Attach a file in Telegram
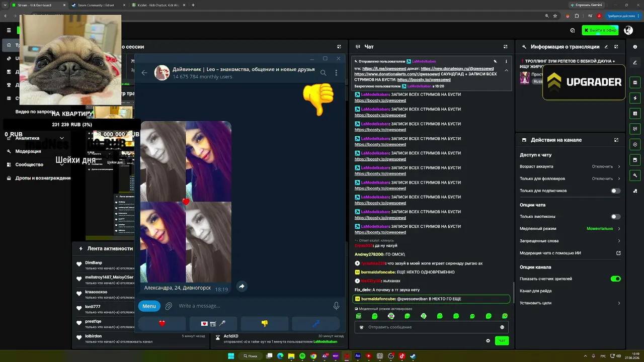 [169, 306]
